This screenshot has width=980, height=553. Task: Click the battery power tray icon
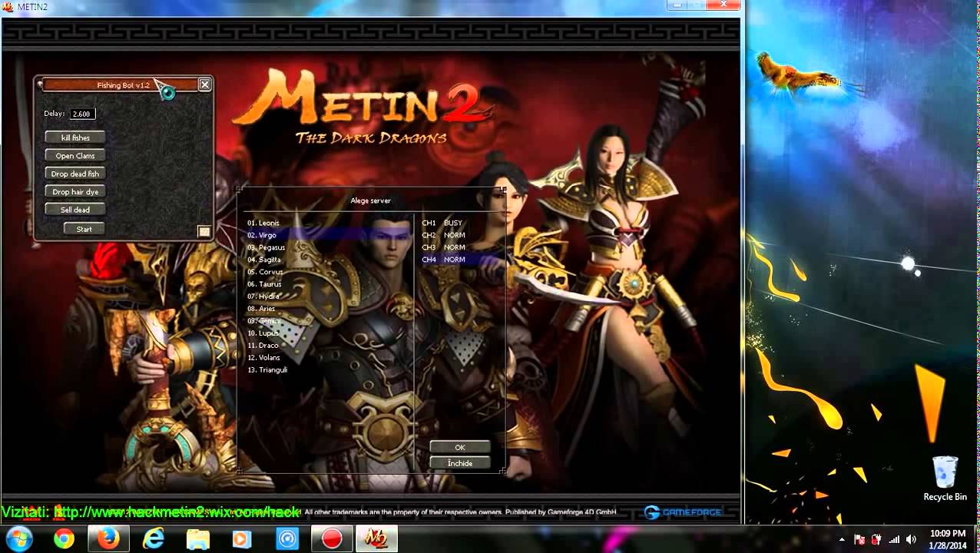[x=876, y=540]
